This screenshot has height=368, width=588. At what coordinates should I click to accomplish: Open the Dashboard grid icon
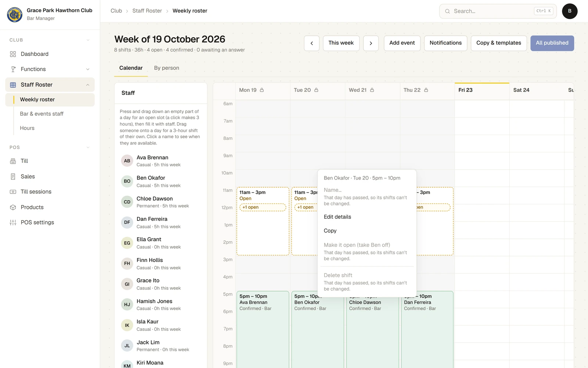(13, 54)
